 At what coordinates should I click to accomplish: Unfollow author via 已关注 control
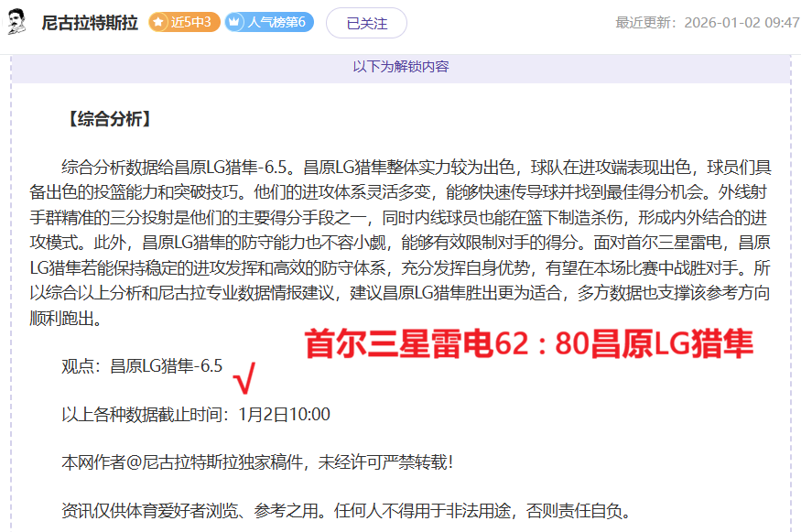point(366,20)
